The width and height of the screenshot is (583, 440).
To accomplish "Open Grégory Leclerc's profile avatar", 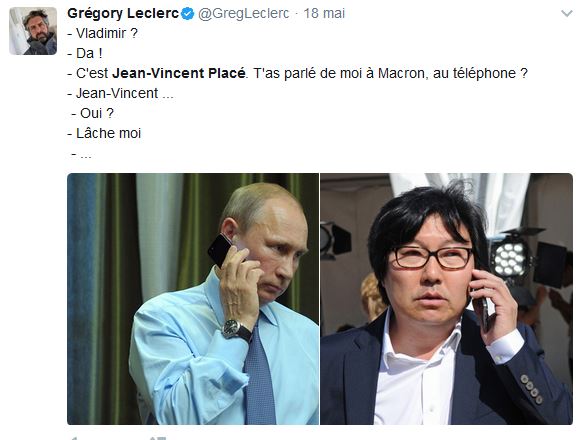I will (33, 31).
